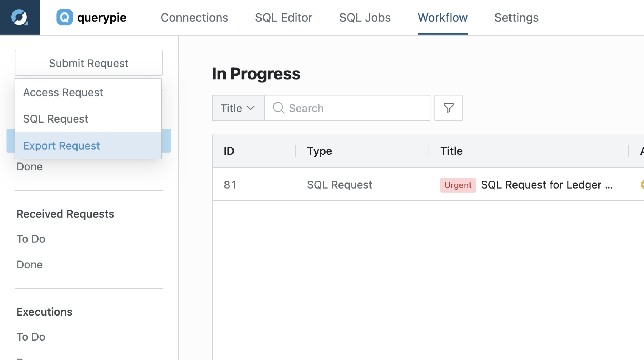This screenshot has width=644, height=360.
Task: Click the Workflow tab
Action: click(443, 18)
